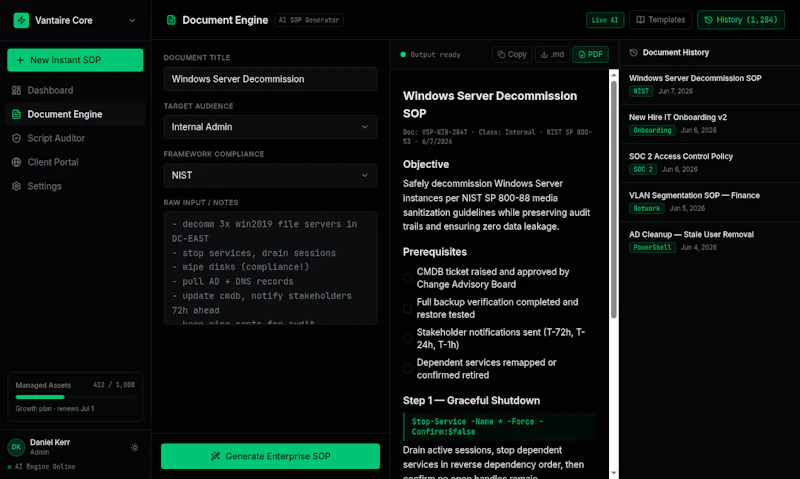Check the Stakeholder notifications sent prerequisite

(407, 338)
